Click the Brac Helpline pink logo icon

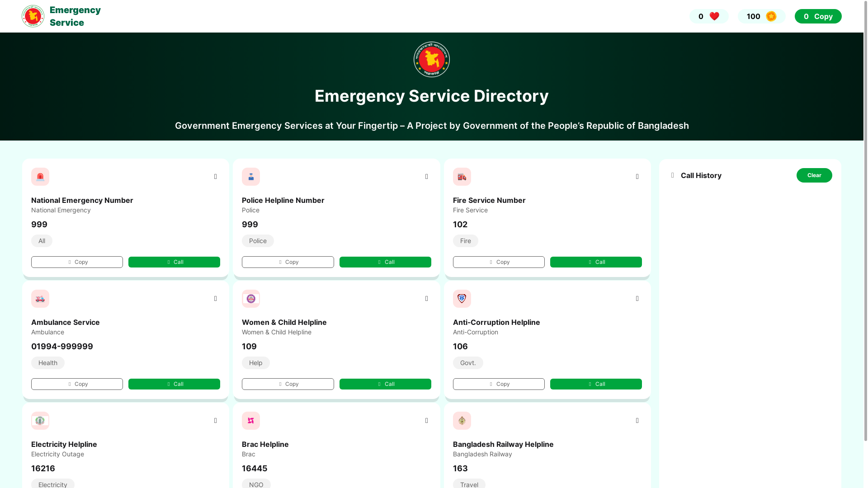251,421
